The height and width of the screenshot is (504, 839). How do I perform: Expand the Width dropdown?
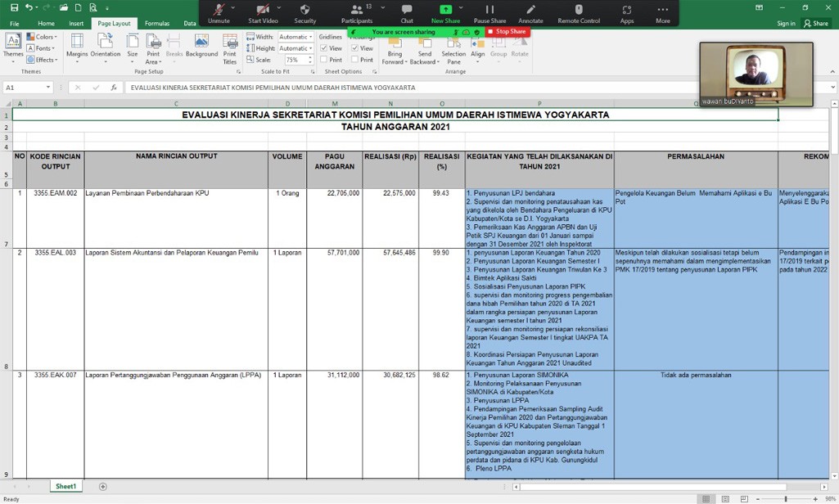click(295, 37)
